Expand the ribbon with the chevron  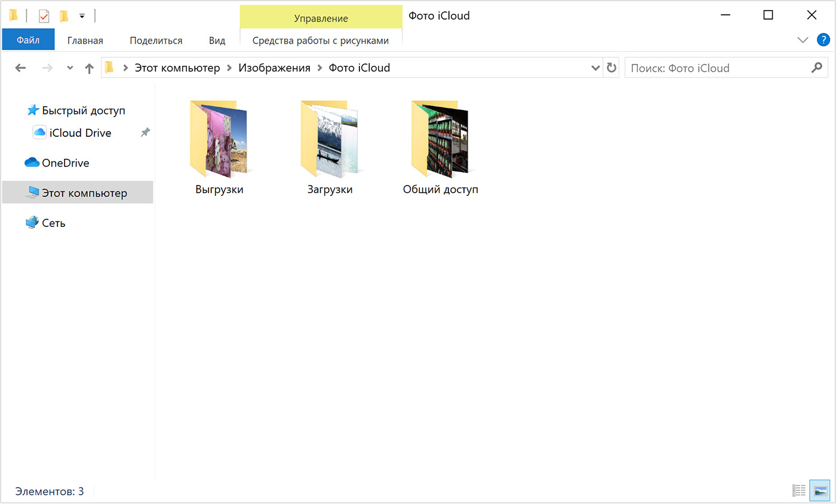pos(803,40)
